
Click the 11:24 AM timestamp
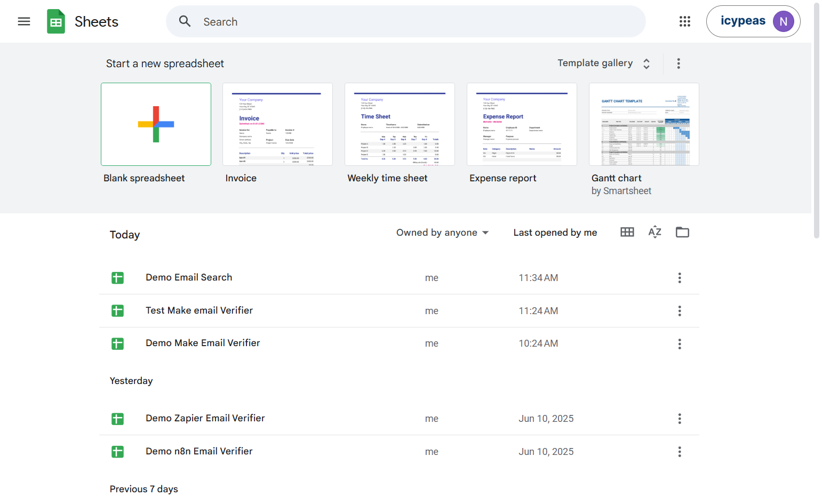pyautogui.click(x=538, y=311)
